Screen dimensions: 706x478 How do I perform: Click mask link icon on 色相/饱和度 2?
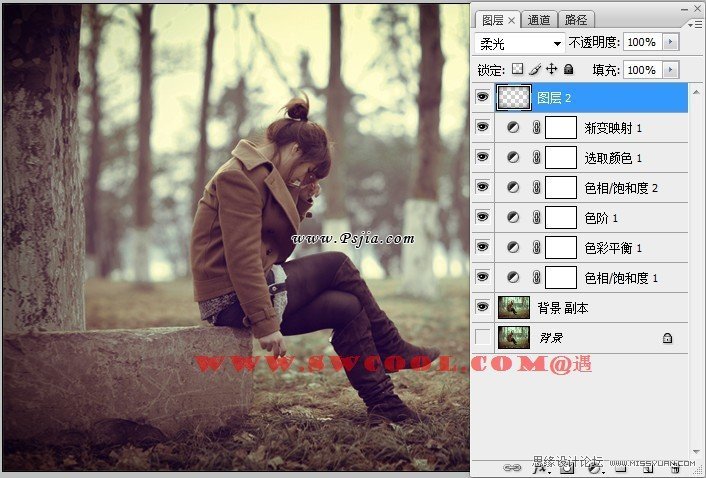point(536,188)
